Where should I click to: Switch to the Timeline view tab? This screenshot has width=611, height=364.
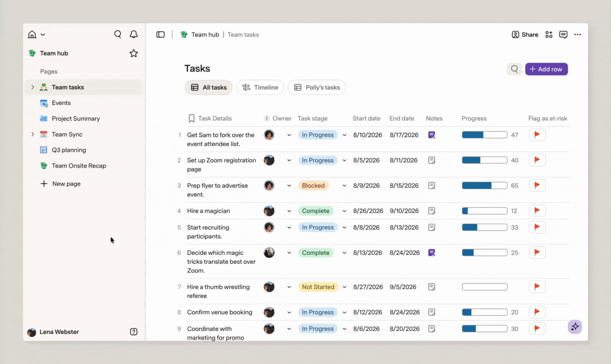click(260, 87)
